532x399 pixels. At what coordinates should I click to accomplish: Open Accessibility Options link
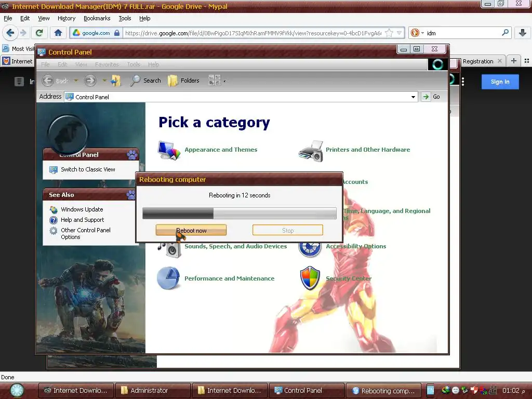click(356, 246)
